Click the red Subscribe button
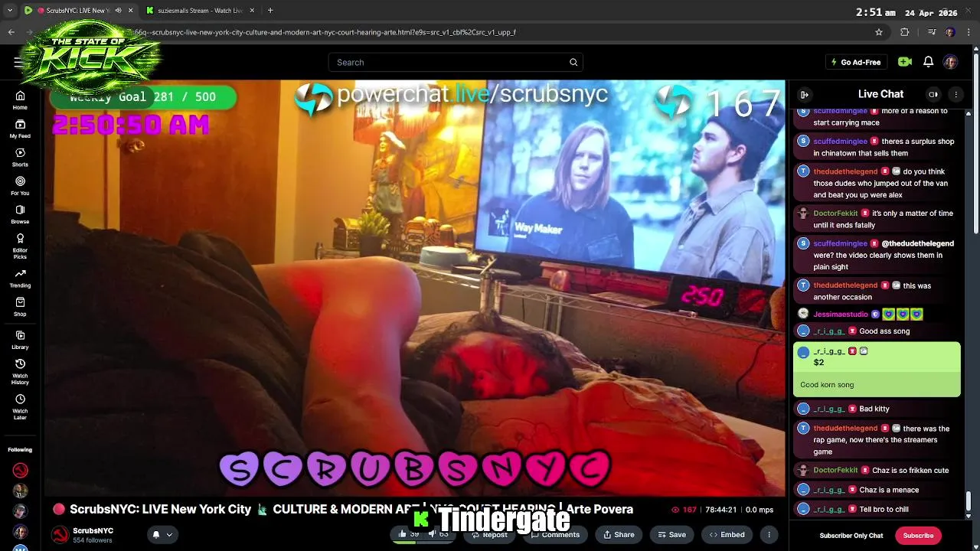 [x=918, y=536]
